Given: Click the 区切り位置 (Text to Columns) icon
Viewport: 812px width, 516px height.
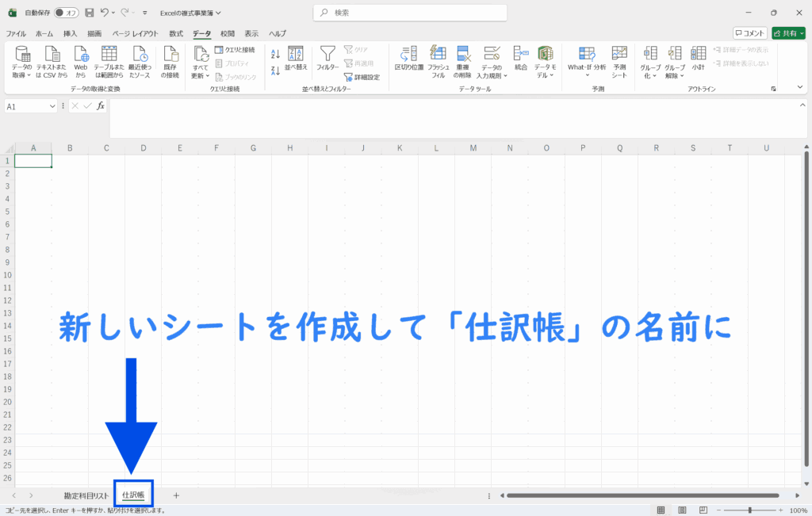Looking at the screenshot, I should (x=408, y=54).
